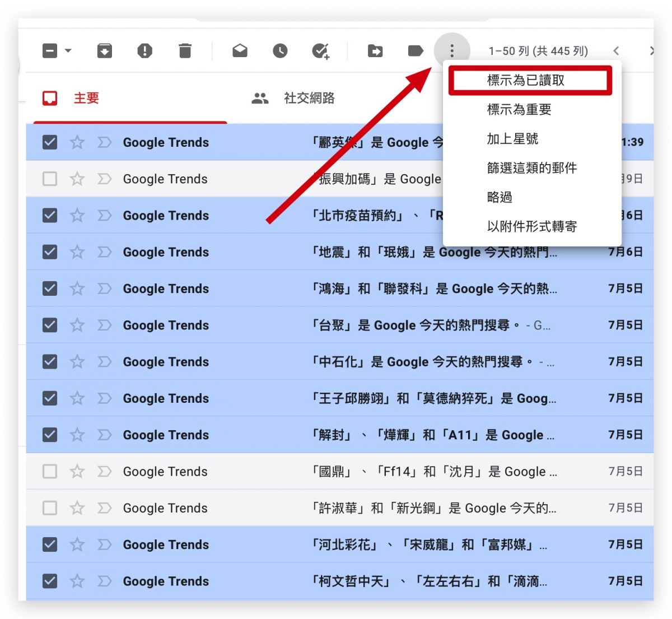Star the 「國鼎」 email
Screen dimensions: 672x619
tap(77, 471)
